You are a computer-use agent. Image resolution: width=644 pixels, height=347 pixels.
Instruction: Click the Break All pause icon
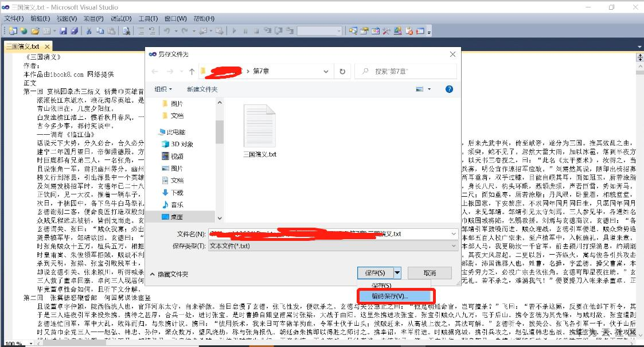click(x=245, y=31)
